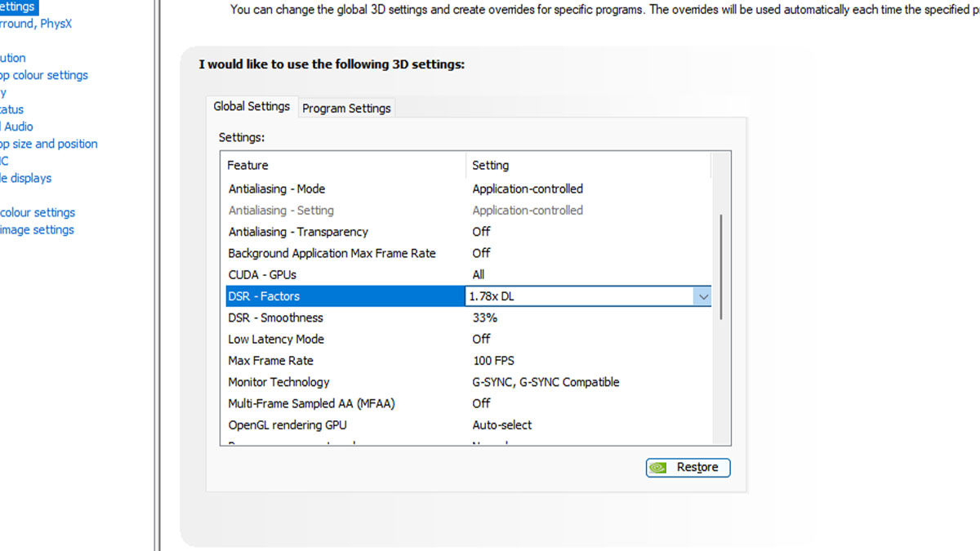This screenshot has width=980, height=551.
Task: Open the Set up multiple displays page
Action: pos(25,178)
